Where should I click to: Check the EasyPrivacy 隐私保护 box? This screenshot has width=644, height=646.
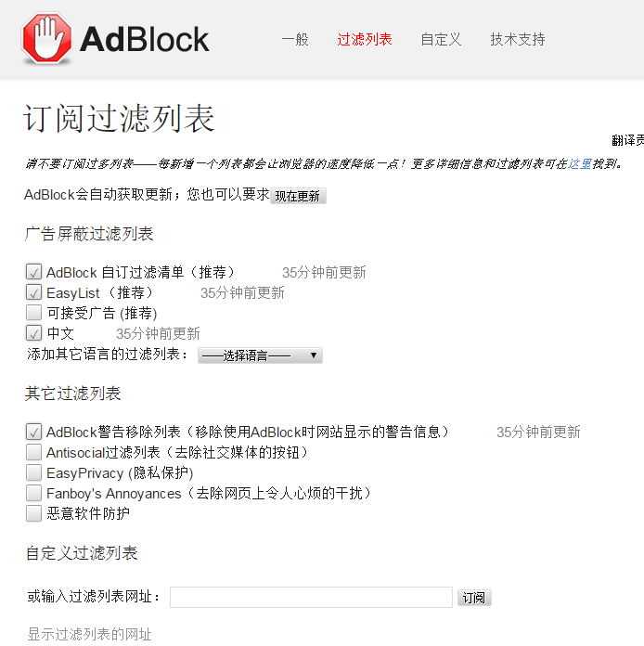[x=34, y=473]
